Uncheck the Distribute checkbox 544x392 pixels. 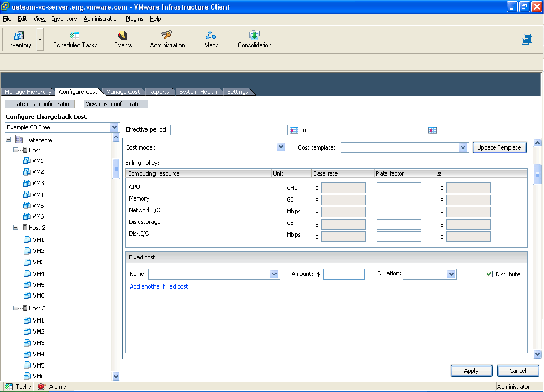click(489, 274)
